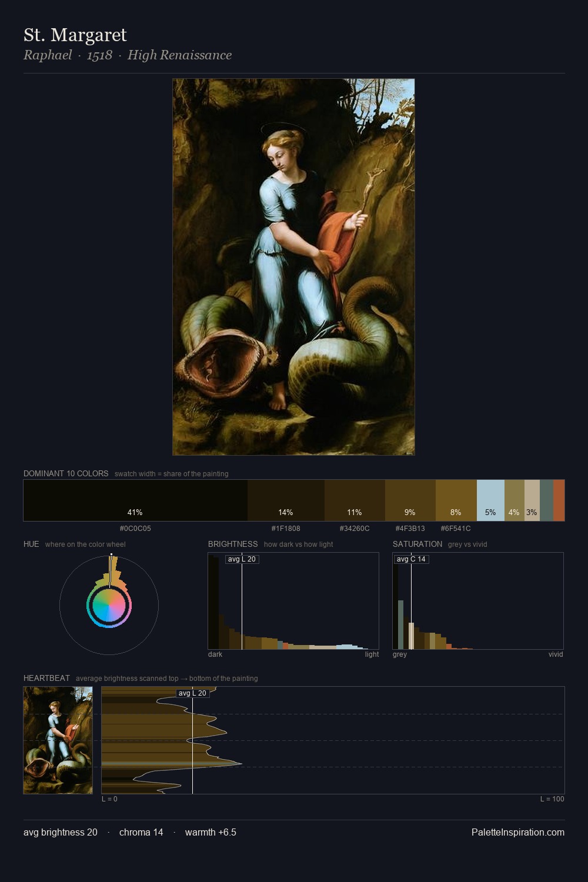Viewport: 588px width, 882px height.
Task: Select the 41% darkest color swatch
Action: pos(135,500)
